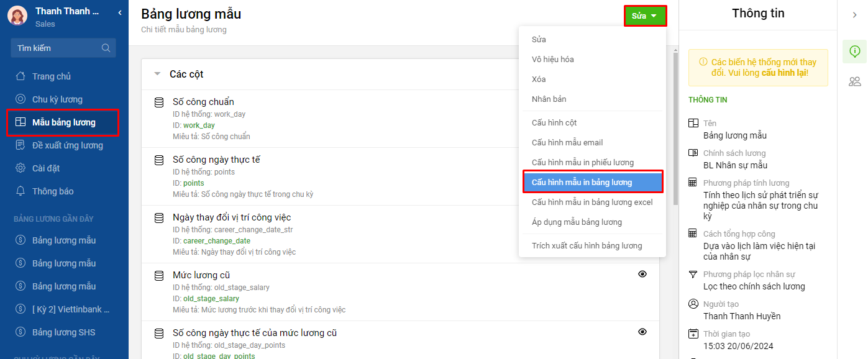
Task: Open Mẫu bảng lương in sidebar
Action: coord(63,122)
